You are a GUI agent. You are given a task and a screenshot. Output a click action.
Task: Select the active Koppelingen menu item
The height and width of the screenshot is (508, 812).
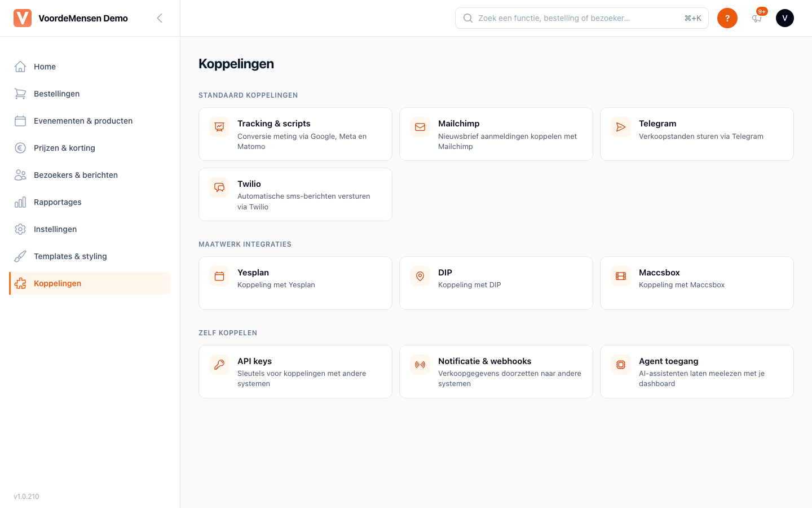pos(90,283)
